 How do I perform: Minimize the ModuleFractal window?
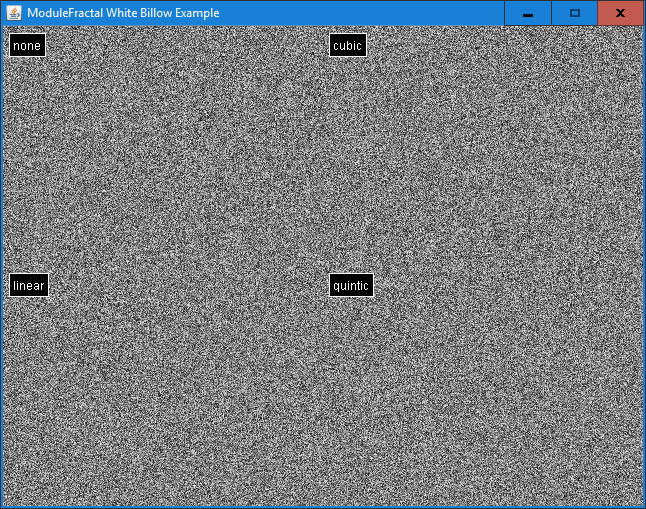pos(527,13)
